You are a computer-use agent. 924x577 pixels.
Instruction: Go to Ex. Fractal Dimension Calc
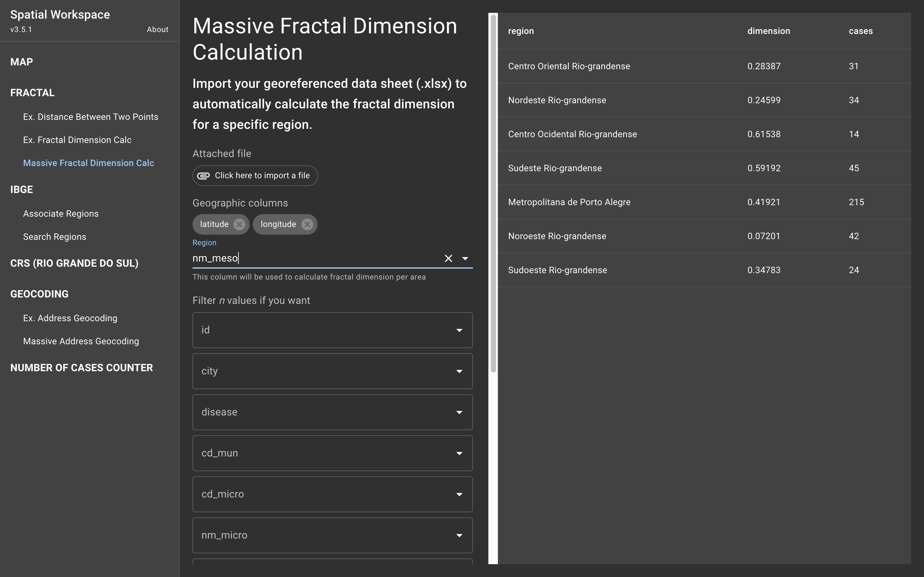tap(77, 140)
